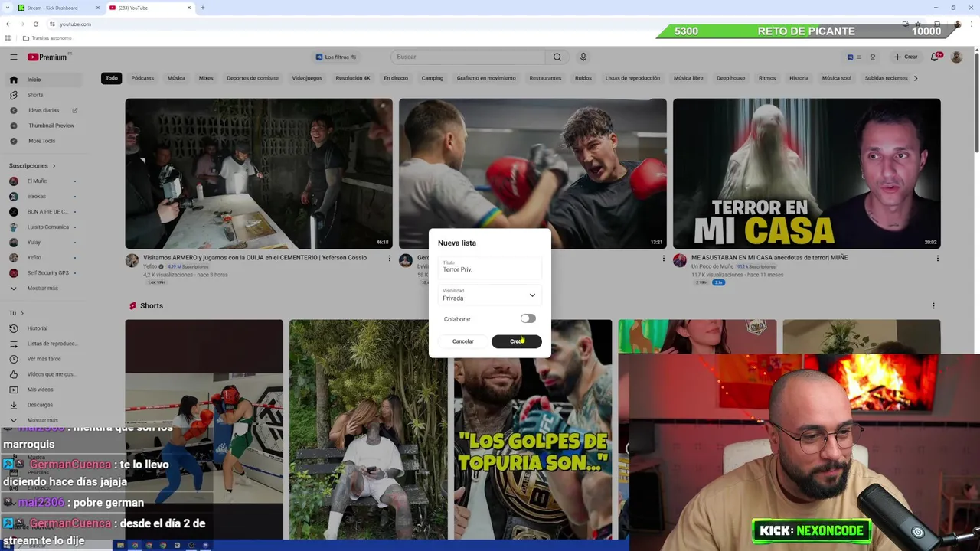Open the notifications bell

935,57
